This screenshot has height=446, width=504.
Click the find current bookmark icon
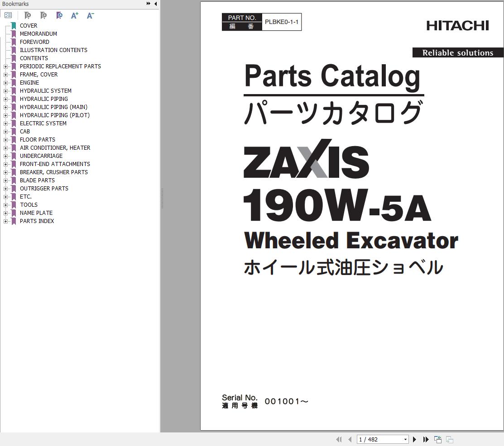(x=59, y=15)
